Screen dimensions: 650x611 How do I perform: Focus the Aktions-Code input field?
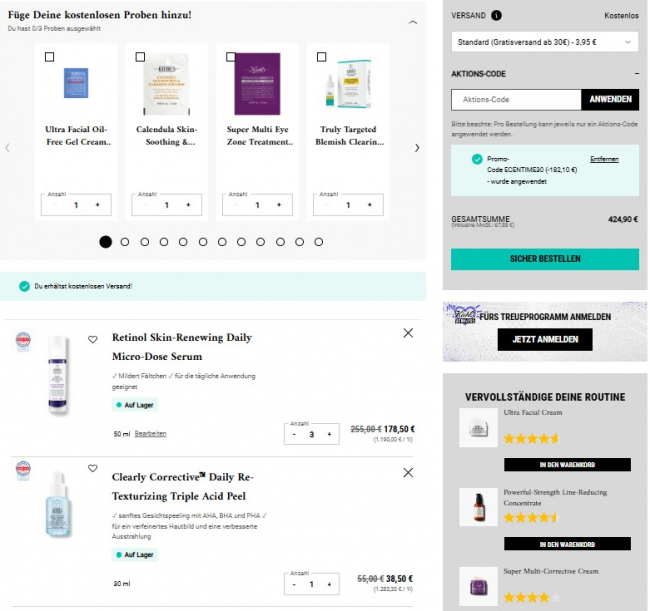[x=516, y=100]
